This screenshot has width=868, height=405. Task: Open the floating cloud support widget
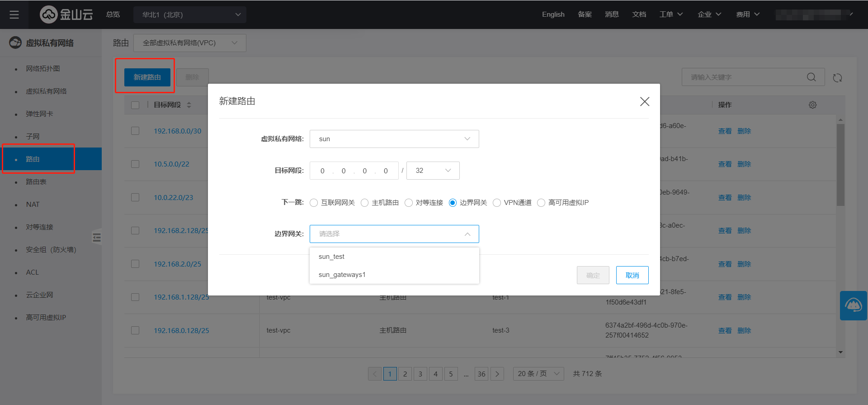click(x=853, y=305)
